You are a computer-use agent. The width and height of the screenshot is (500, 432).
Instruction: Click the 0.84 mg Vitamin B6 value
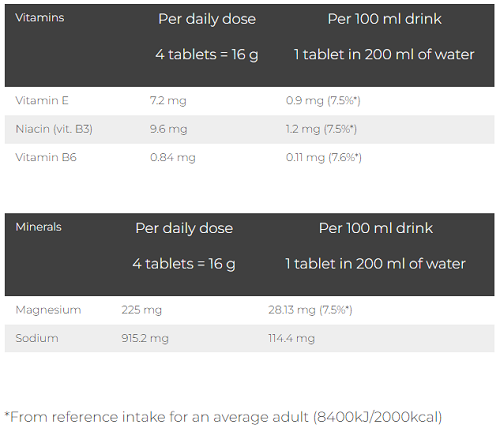(172, 157)
